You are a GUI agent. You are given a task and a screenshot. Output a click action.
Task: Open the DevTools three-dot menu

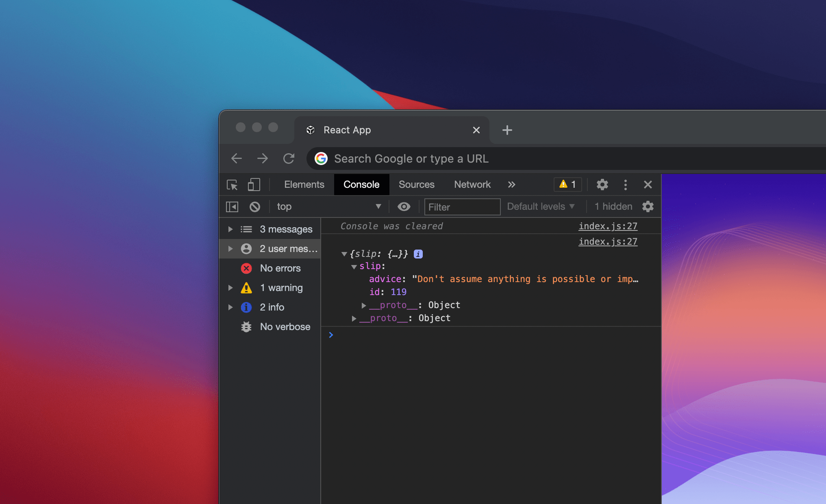point(626,185)
